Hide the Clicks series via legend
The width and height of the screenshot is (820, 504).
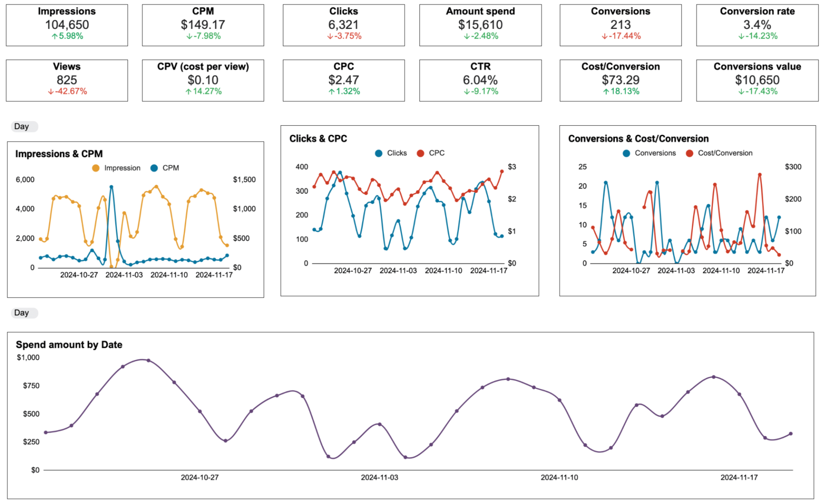pyautogui.click(x=379, y=153)
